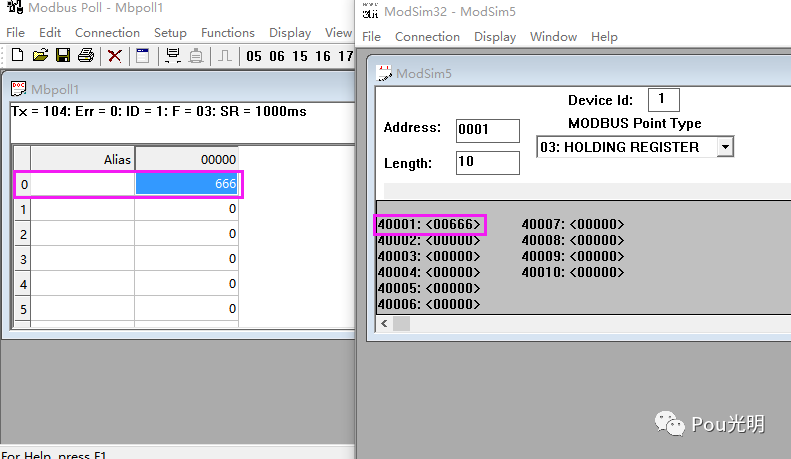Open the View menu in Modbus Poll
This screenshot has width=791, height=459.
(338, 33)
